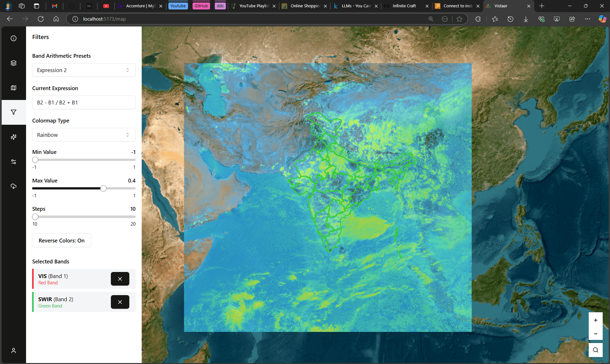Open the settings sliders sidebar icon
Screen dimensions: 610x364
(13, 162)
